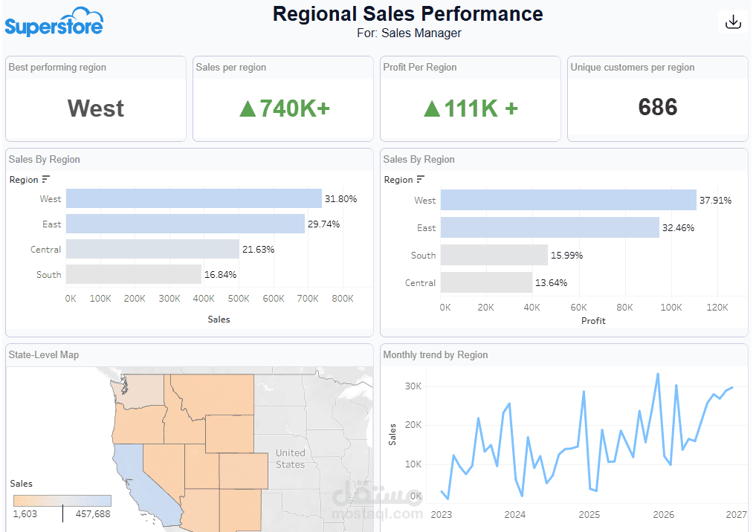Screen dimensions: 756x532
Task: Click the Central bar showing 13.64% profit
Action: pos(486,282)
